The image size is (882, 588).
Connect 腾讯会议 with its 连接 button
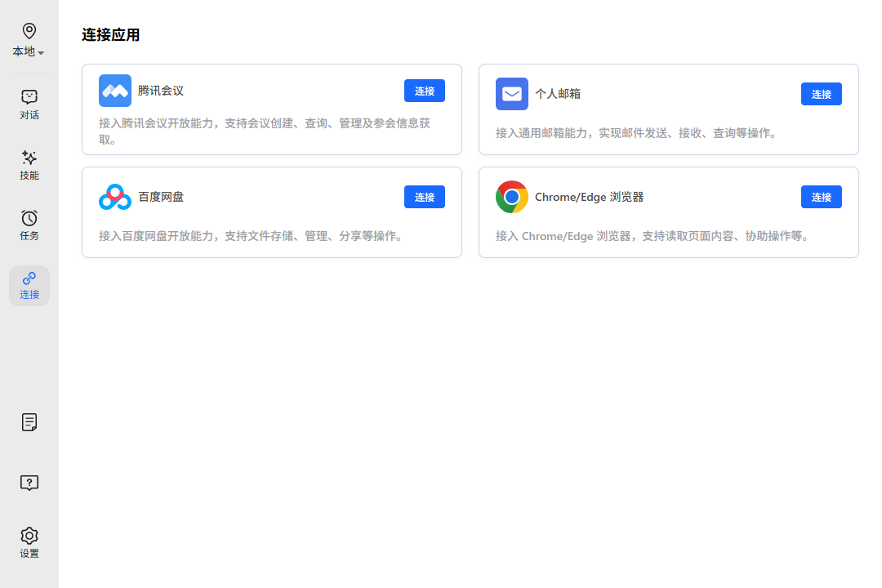(x=425, y=91)
